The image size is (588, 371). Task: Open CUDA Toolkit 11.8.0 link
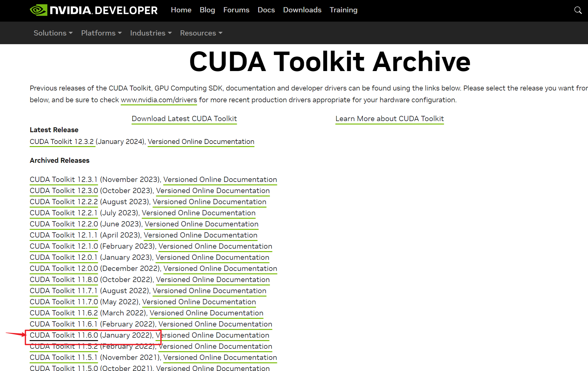coord(64,280)
